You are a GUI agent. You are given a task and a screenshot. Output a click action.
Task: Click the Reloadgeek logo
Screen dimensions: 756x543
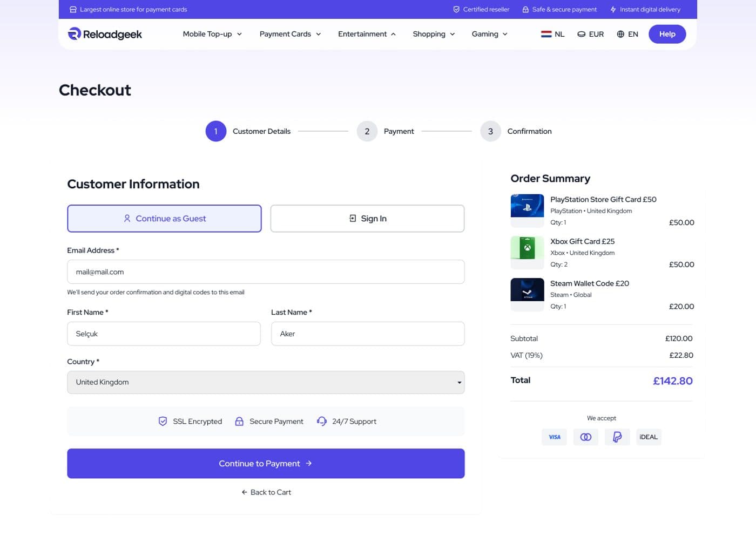[x=105, y=34]
